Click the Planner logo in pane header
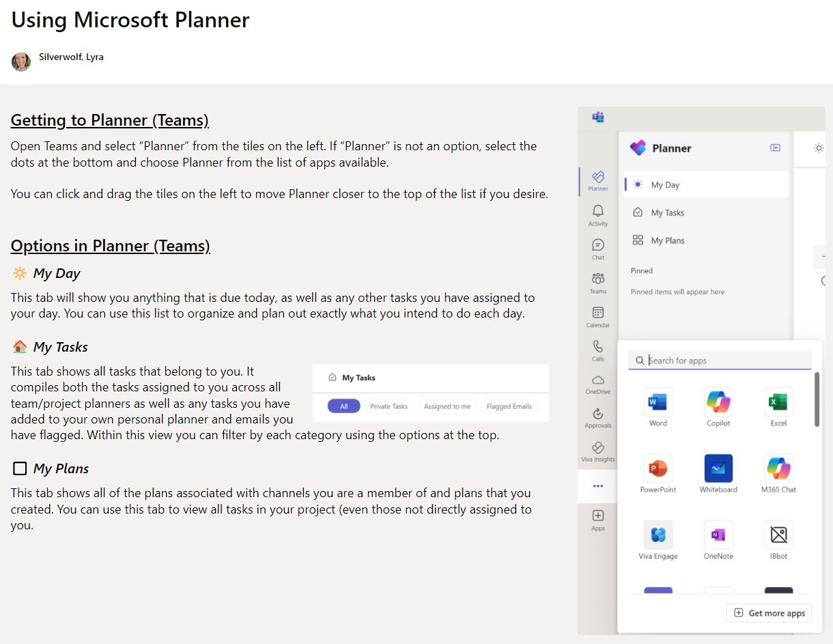 pos(638,148)
